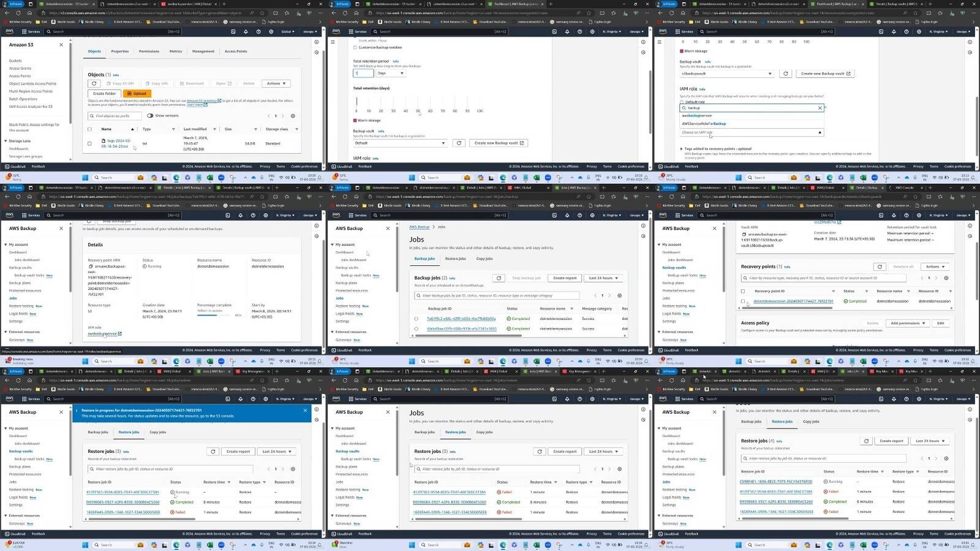Viewport: 980px width, 551px height.
Task: Go to next page in S3 Objects list
Action: (x=283, y=116)
